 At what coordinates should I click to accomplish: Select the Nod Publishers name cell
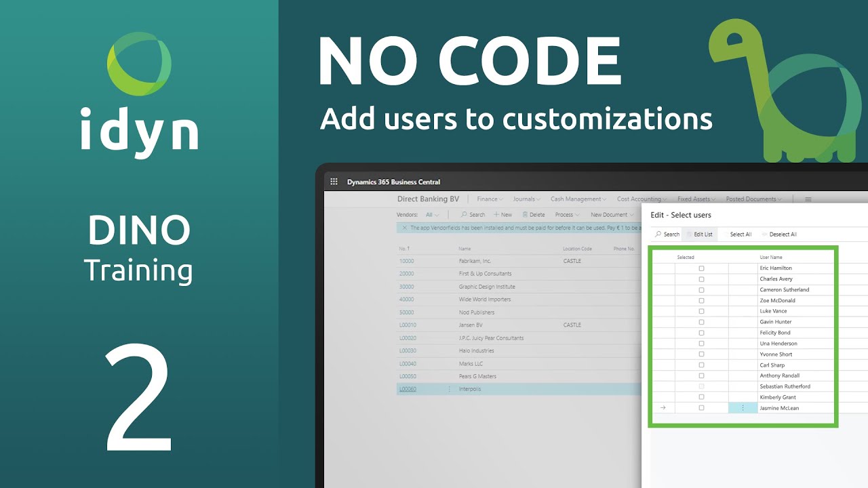476,312
